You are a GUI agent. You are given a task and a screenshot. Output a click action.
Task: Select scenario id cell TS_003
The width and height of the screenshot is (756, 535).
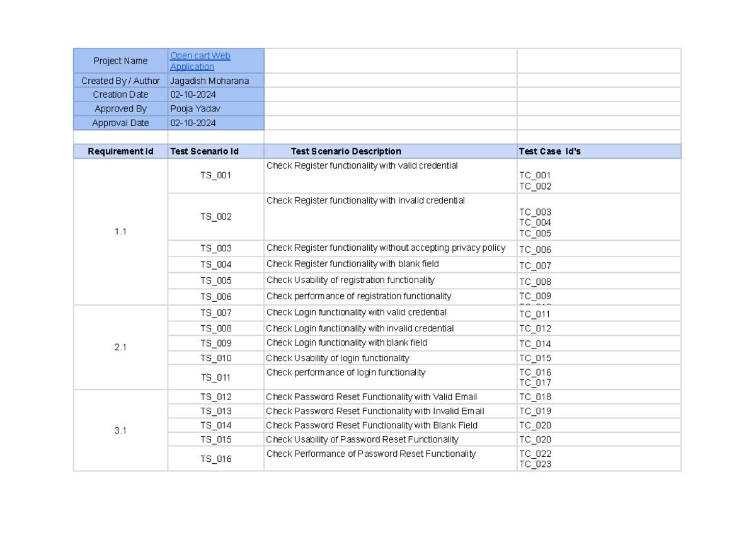point(215,248)
